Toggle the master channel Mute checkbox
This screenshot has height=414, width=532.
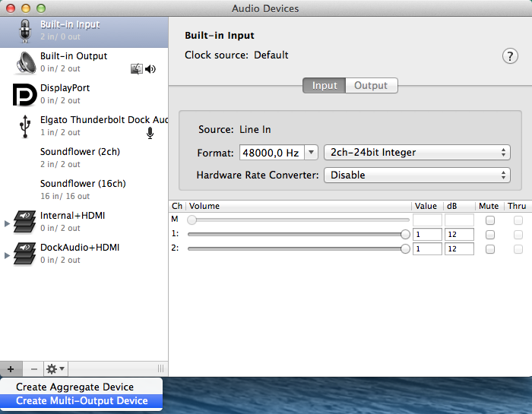[x=490, y=220]
